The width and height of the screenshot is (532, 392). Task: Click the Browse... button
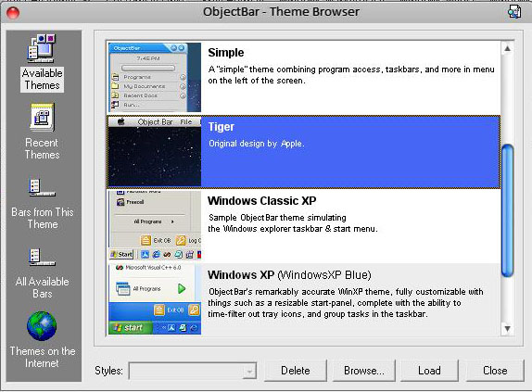click(363, 371)
